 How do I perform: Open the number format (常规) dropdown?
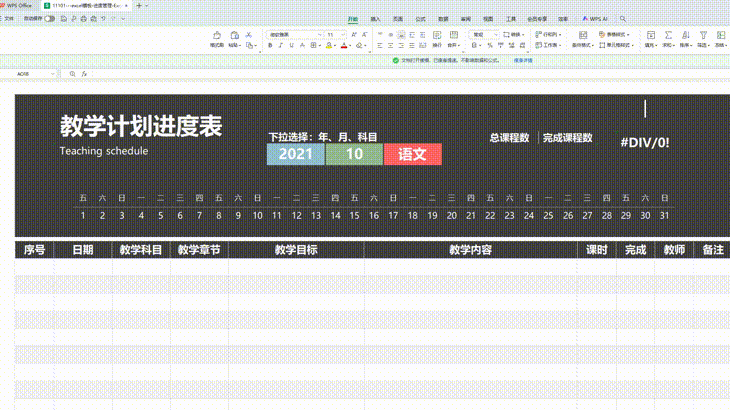click(483, 34)
